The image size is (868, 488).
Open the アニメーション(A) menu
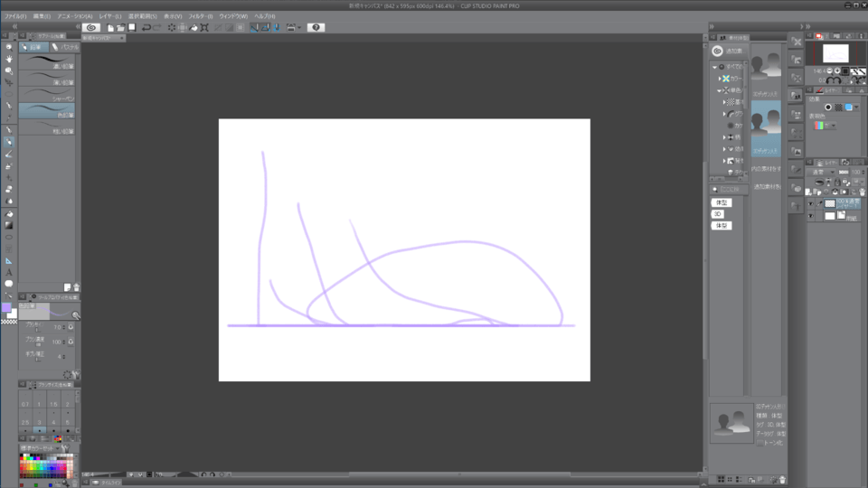pyautogui.click(x=75, y=16)
